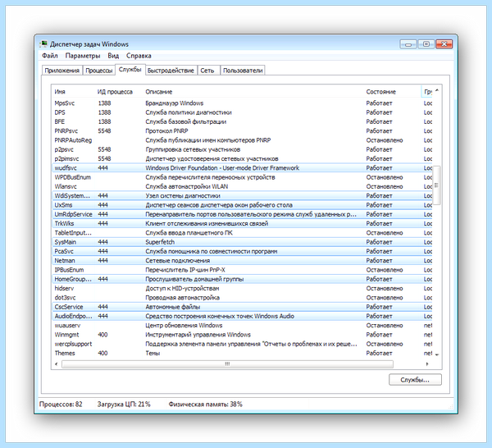This screenshot has width=492, height=448.
Task: Click the horizontal scrollbar left arrow
Action: pyautogui.click(x=56, y=364)
